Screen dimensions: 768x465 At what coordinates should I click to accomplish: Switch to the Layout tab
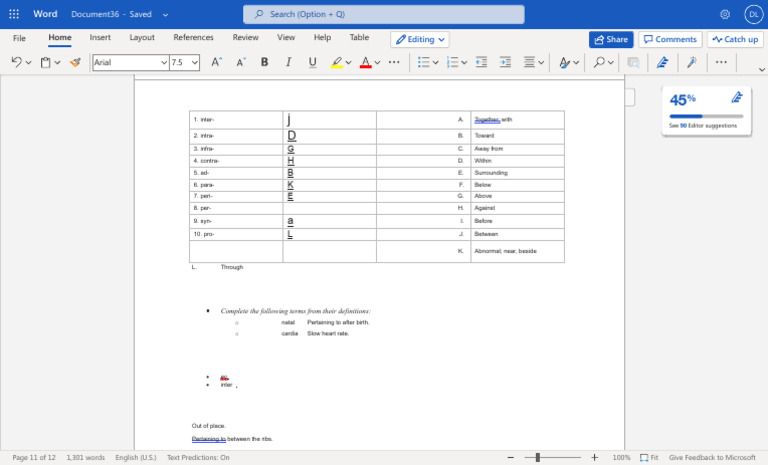pos(142,37)
